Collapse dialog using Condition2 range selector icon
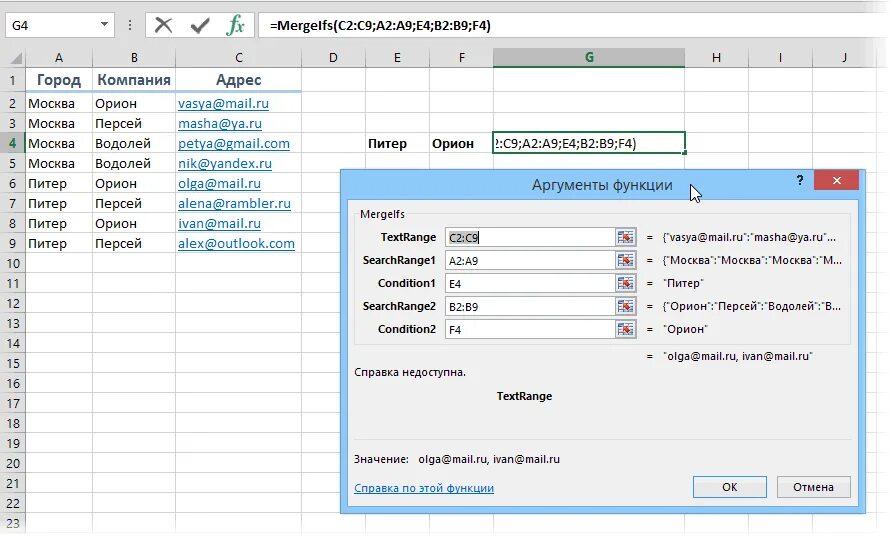The width and height of the screenshot is (891, 537). [x=625, y=329]
